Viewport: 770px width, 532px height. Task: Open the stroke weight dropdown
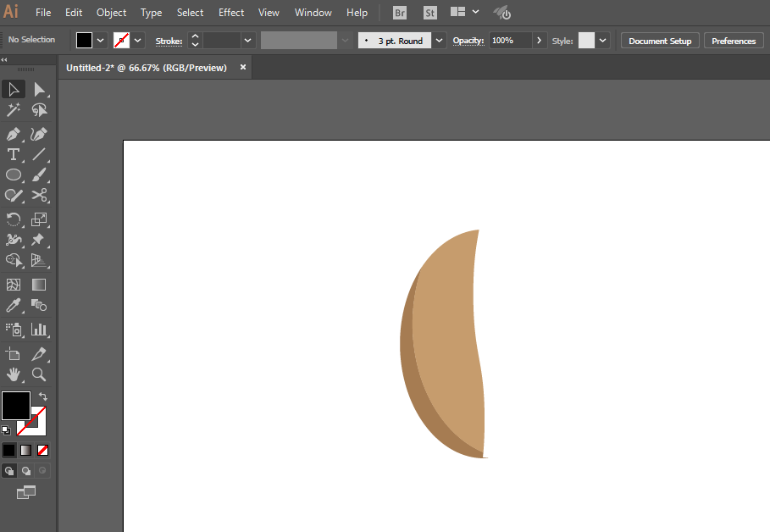click(x=247, y=41)
